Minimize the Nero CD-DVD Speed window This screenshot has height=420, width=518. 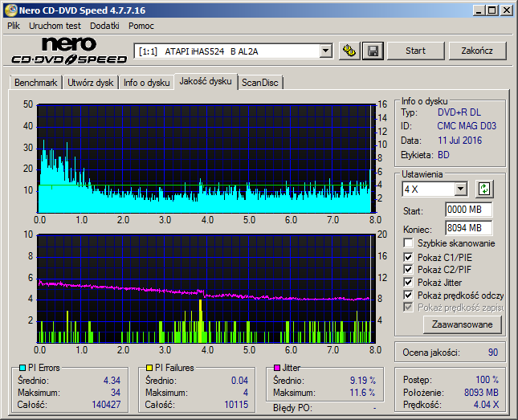click(x=479, y=10)
